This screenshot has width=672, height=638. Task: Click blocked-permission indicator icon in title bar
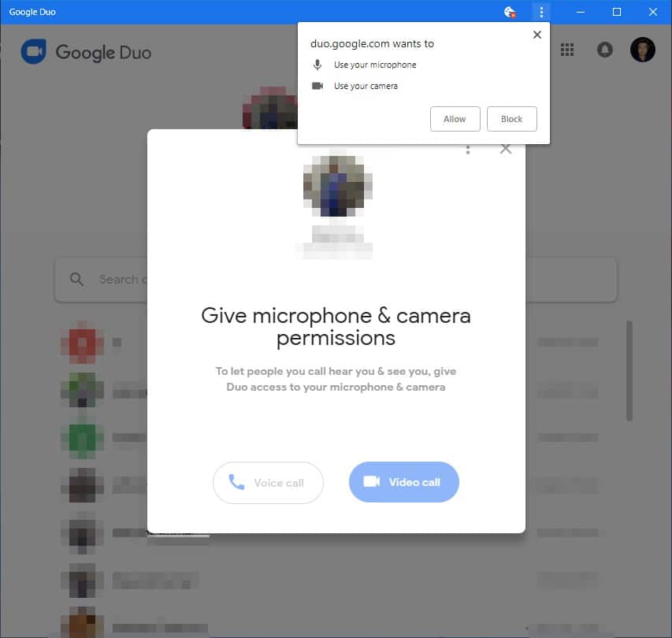(x=510, y=12)
